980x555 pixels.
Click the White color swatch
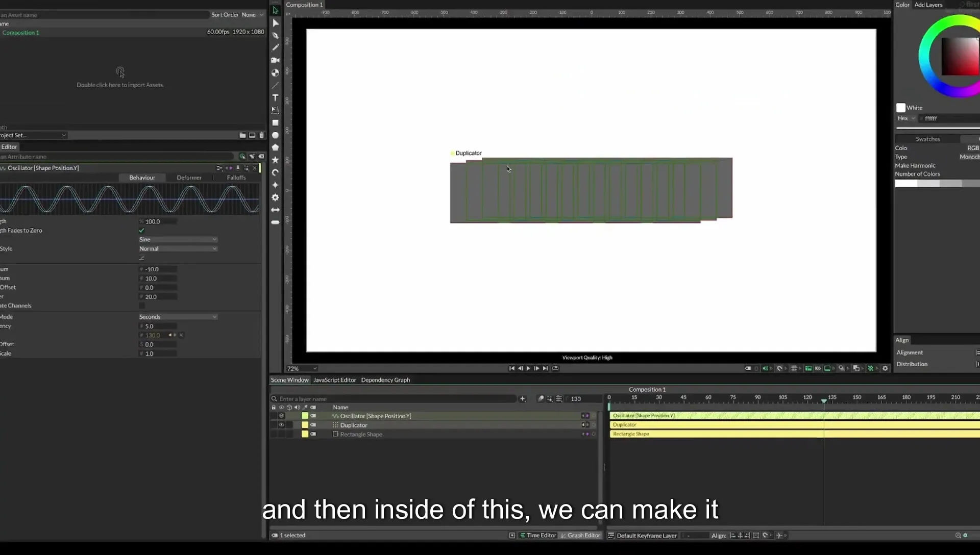click(901, 108)
